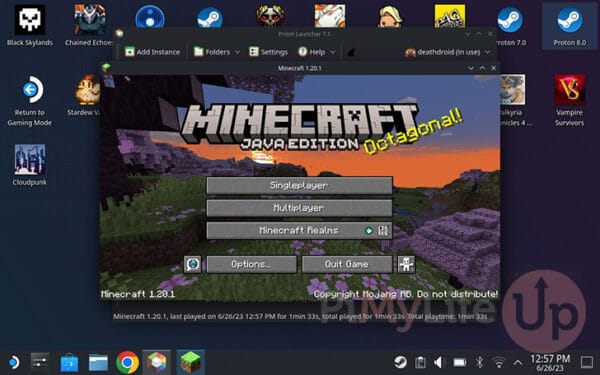Image resolution: width=600 pixels, height=375 pixels.
Task: Click Prism Launcher title bar icon
Action: pos(120,33)
